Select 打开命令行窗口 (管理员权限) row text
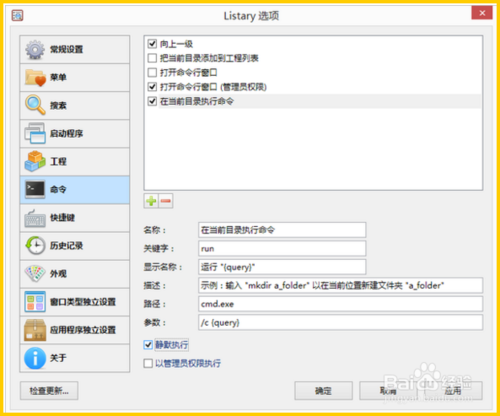 pos(213,87)
